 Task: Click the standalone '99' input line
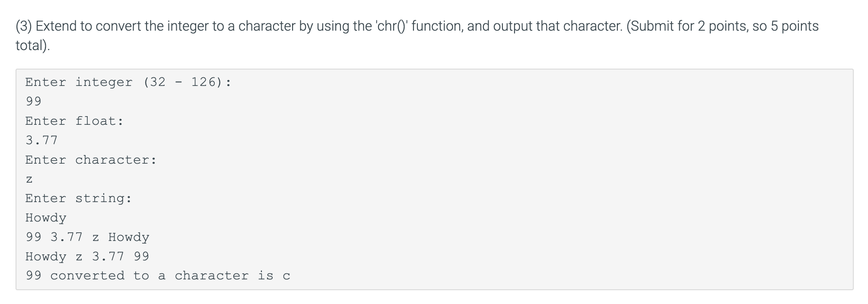33,101
